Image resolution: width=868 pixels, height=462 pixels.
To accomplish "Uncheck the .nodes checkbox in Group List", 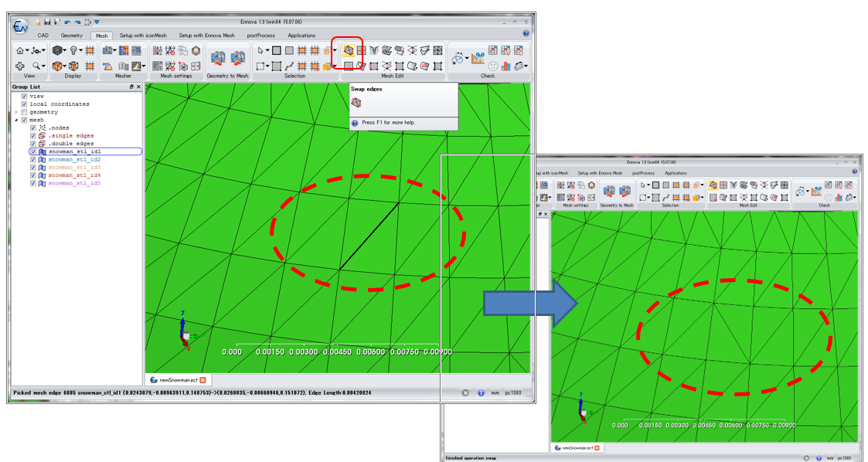I will point(33,128).
